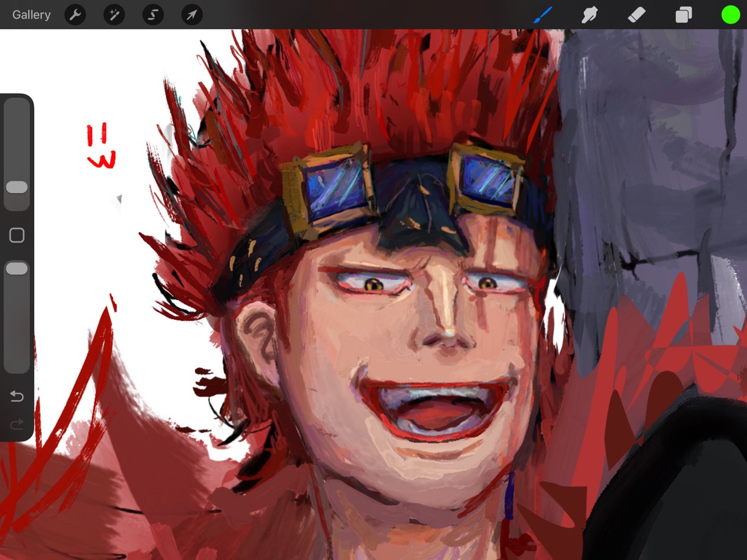Open the Actions wrench menu
The height and width of the screenshot is (560, 747).
(75, 15)
